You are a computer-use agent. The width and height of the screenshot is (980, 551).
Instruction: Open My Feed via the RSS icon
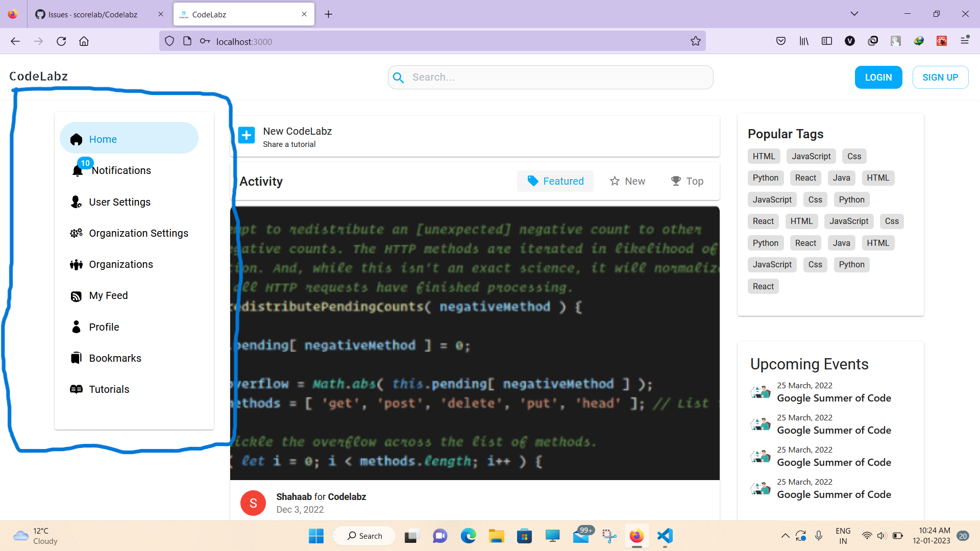[108, 295]
